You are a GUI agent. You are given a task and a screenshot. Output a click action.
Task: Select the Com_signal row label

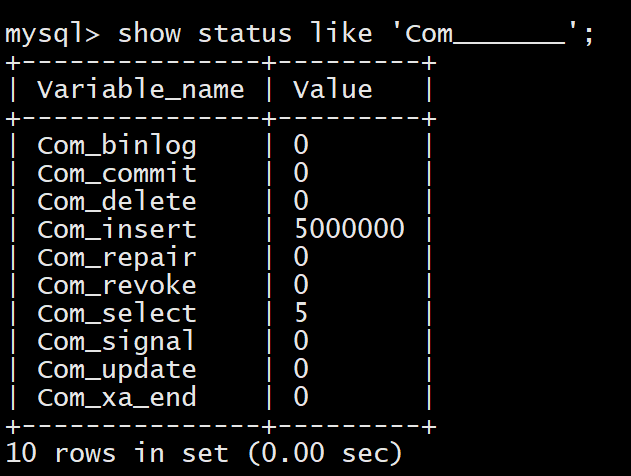click(x=116, y=341)
